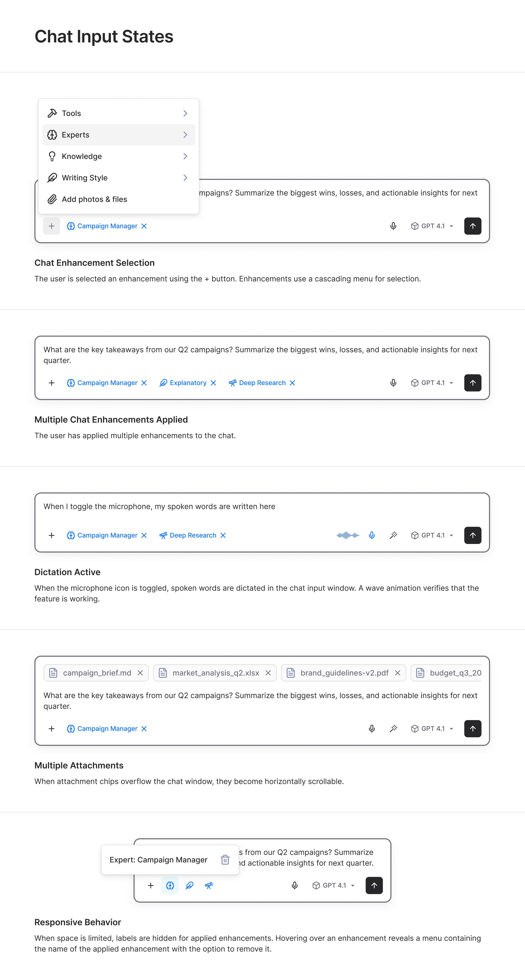Toggle the microphone in the attachments input
This screenshot has height=980, width=525.
click(371, 729)
